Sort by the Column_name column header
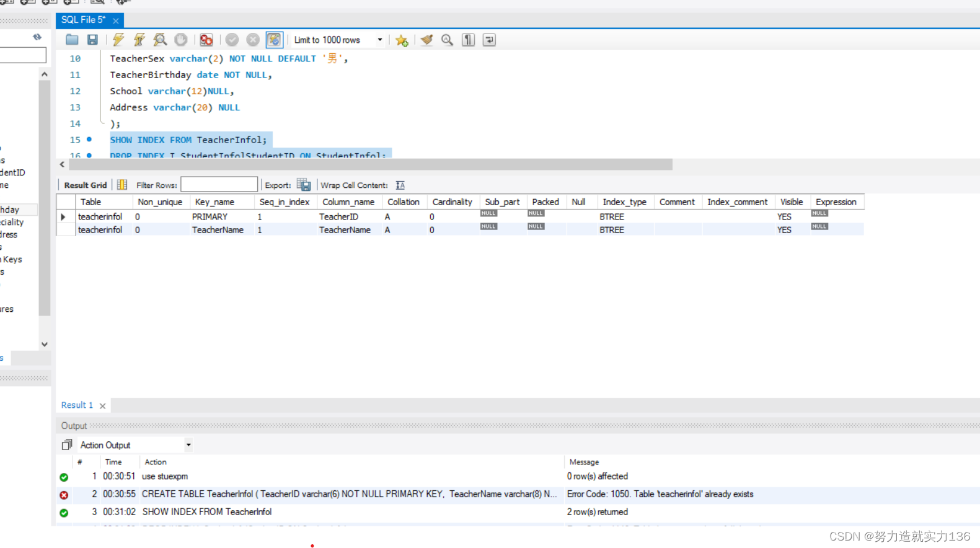The image size is (980, 548). tap(348, 202)
